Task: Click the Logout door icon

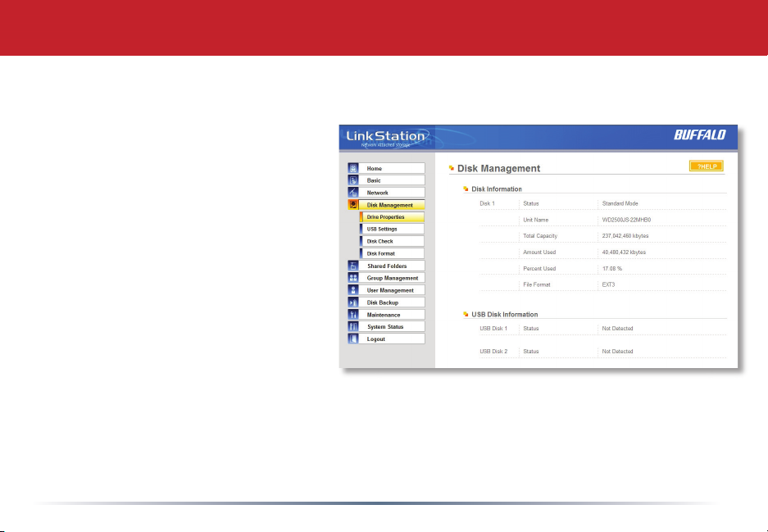Action: point(353,339)
